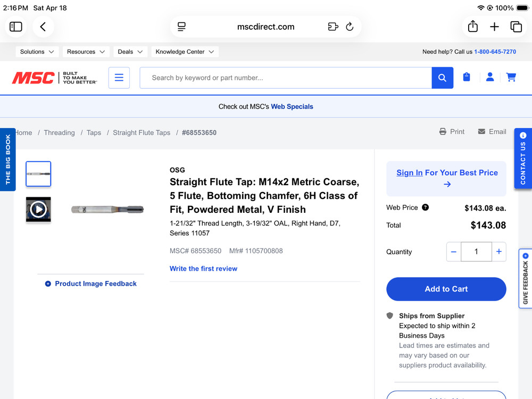This screenshot has width=532, height=399.
Task: Open the Deals menu
Action: 130,52
